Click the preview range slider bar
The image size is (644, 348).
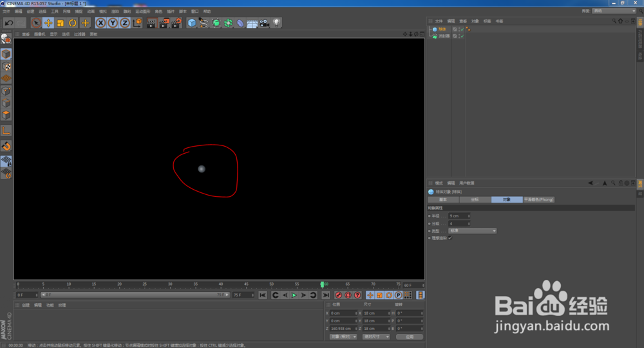(135, 295)
